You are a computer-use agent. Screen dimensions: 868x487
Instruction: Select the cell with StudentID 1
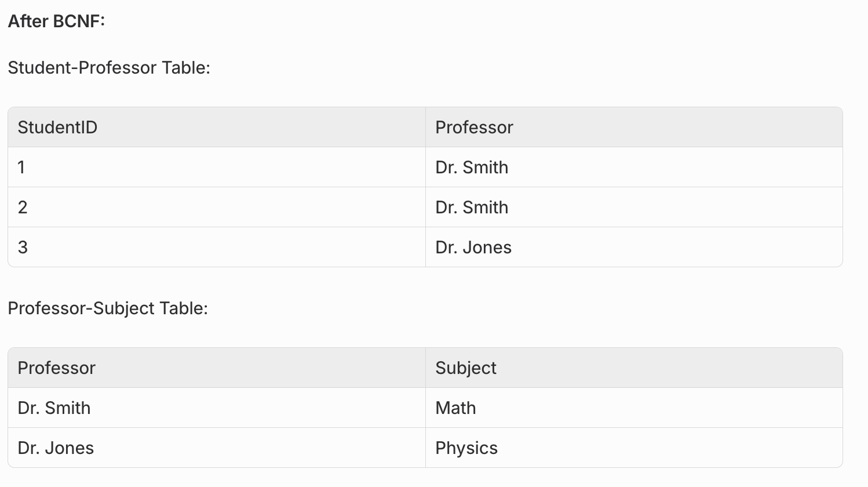pyautogui.click(x=217, y=167)
